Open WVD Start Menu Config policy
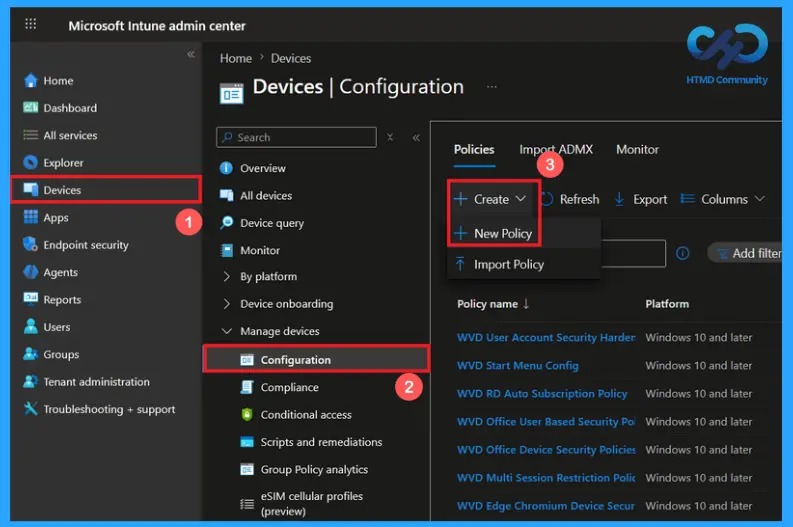The height and width of the screenshot is (527, 793). pyautogui.click(x=517, y=365)
